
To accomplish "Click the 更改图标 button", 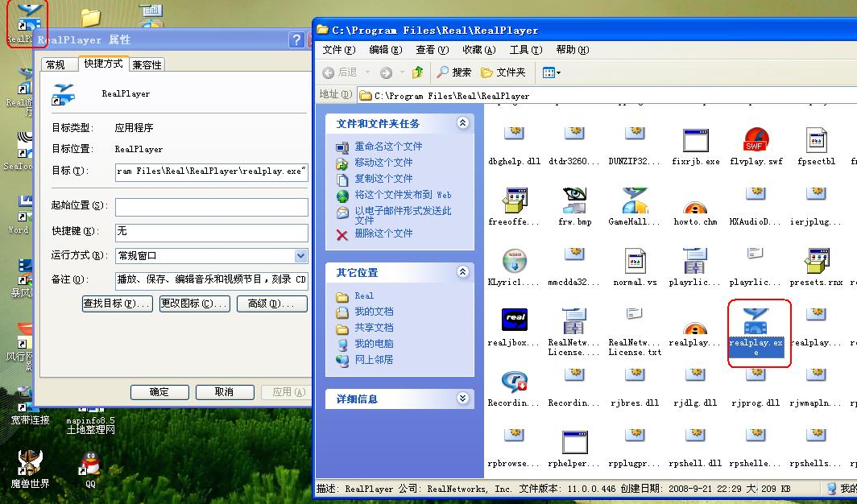I will click(195, 304).
